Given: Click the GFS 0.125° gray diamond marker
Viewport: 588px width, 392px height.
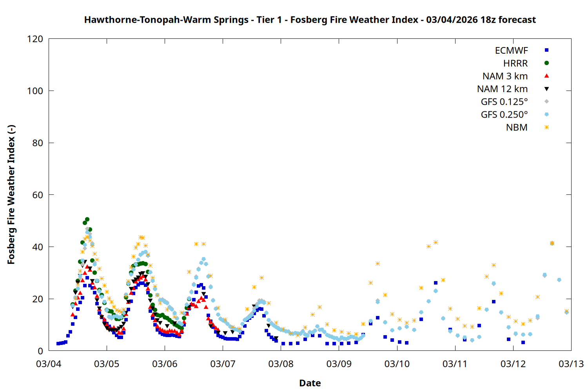Looking at the screenshot, I should click(x=546, y=102).
